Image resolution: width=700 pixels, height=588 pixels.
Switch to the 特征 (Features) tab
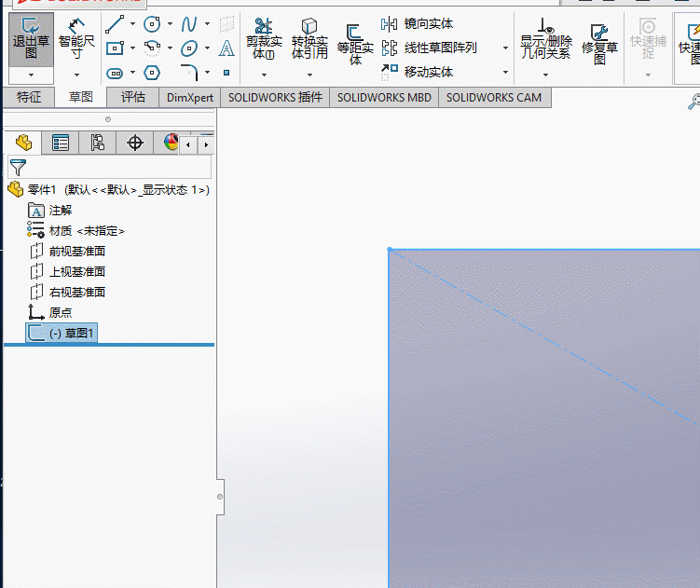click(29, 97)
